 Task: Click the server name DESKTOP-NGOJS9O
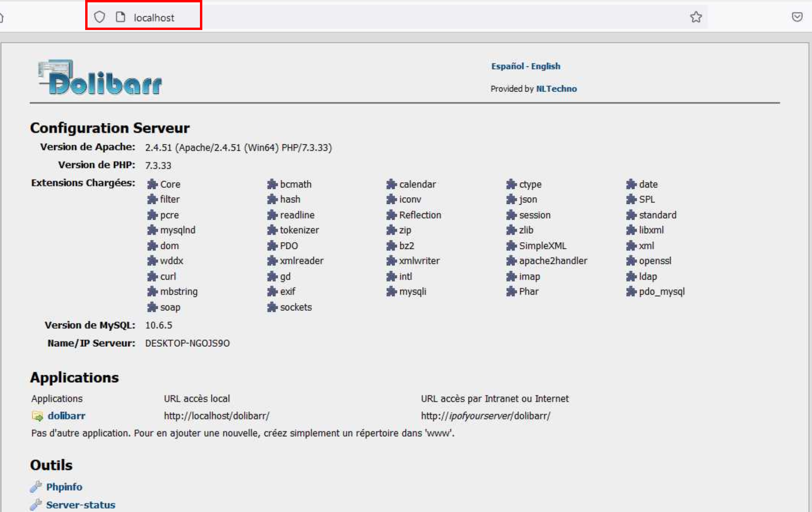click(x=187, y=343)
